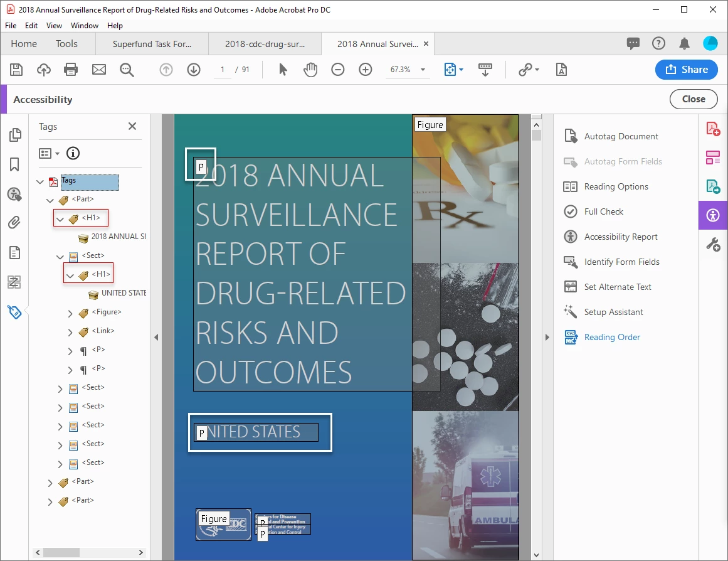The width and height of the screenshot is (728, 561).
Task: Collapse the first <Part> node
Action: pyautogui.click(x=50, y=200)
